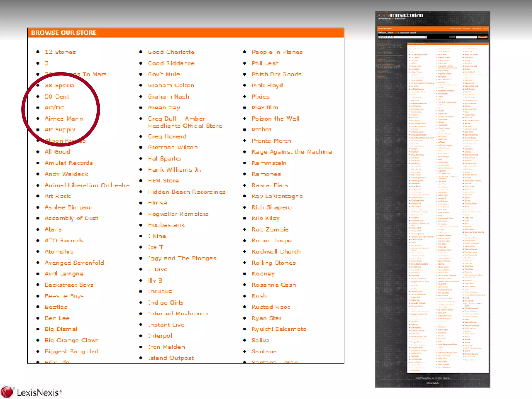Click the webpage thumbnail artist listing

(448, 208)
